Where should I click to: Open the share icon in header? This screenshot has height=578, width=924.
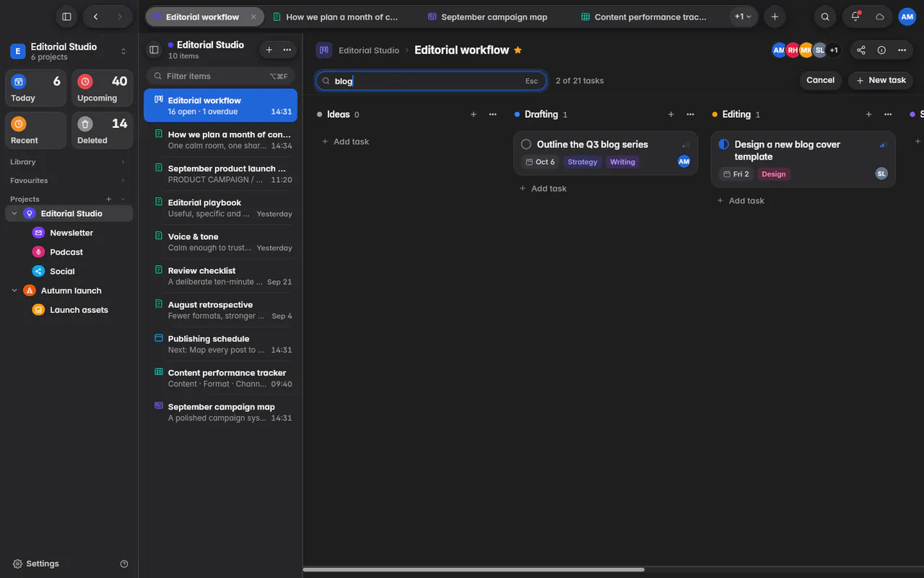click(x=861, y=50)
